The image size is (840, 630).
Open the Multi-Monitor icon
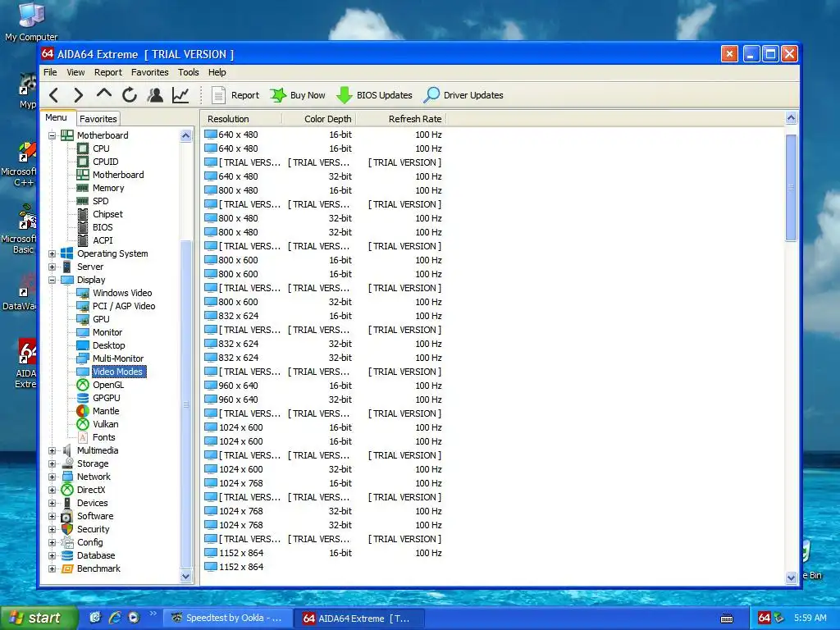pyautogui.click(x=83, y=359)
